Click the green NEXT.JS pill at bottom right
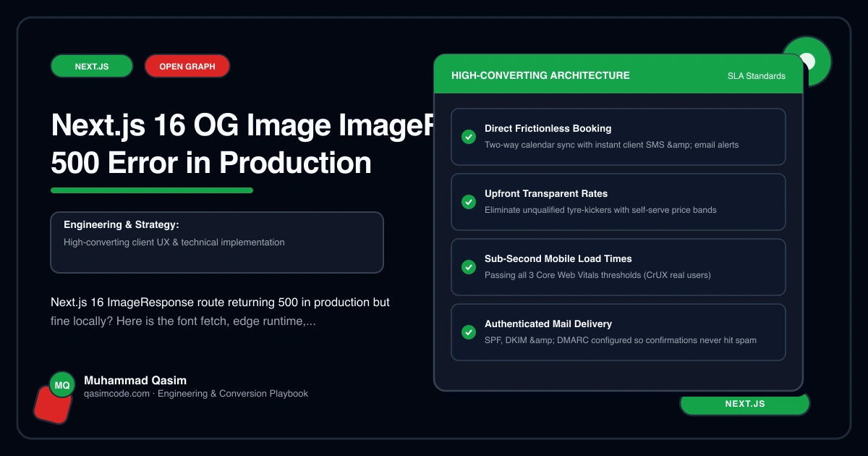 click(745, 404)
